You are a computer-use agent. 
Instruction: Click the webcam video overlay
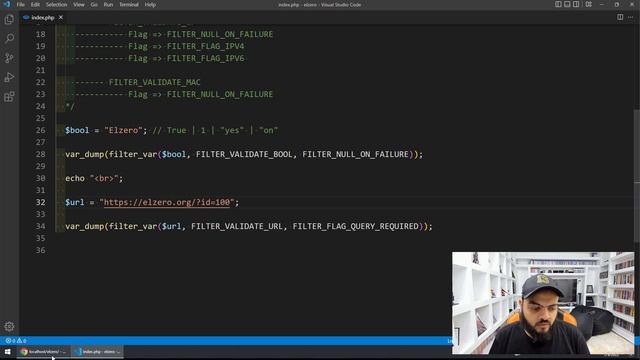[543, 303]
